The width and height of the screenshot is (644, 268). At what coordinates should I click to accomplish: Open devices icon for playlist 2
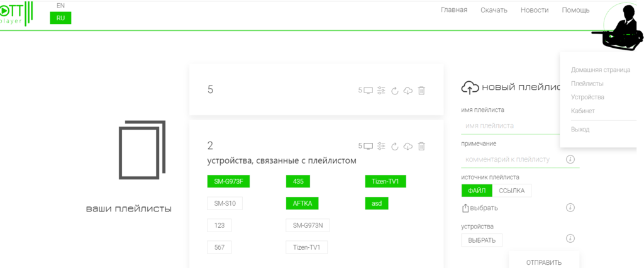(368, 146)
